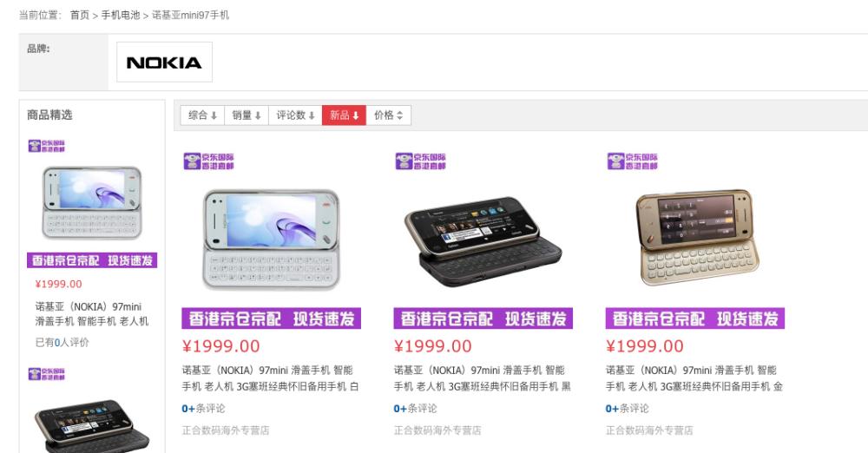Sort by 评论数 review count
This screenshot has height=453, width=868.
click(x=296, y=115)
